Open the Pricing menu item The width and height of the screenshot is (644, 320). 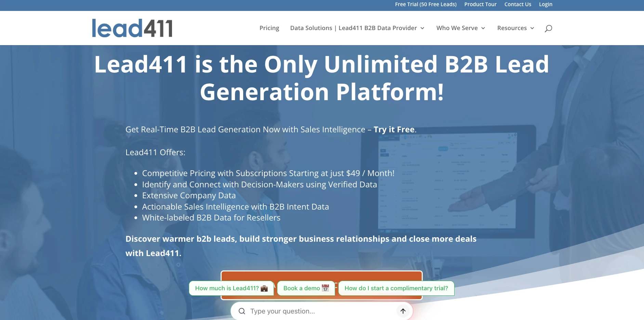(269, 28)
